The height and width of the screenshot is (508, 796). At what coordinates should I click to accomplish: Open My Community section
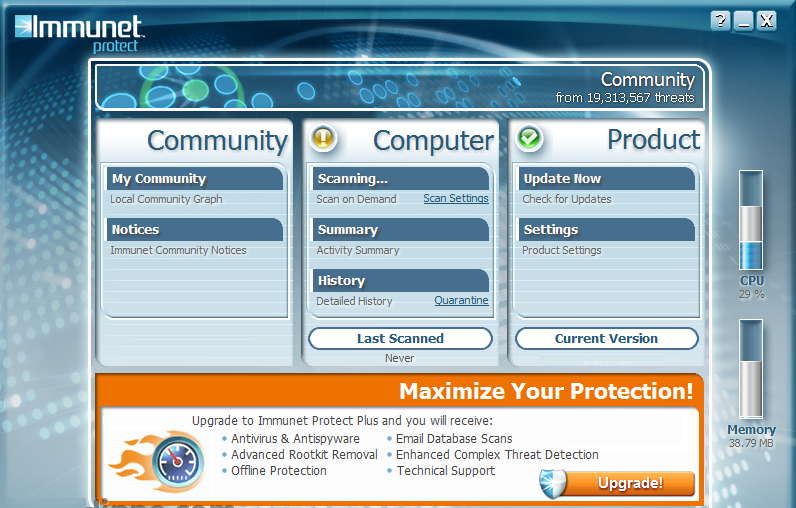point(195,179)
